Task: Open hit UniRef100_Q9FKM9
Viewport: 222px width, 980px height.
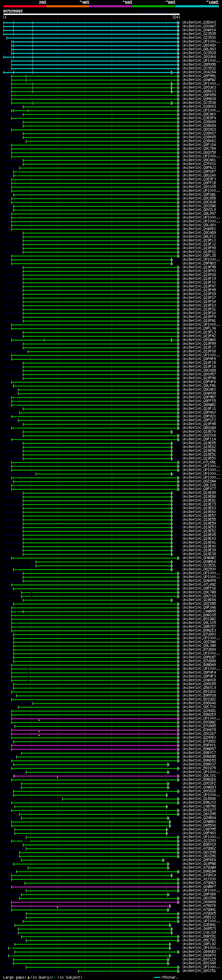Action: point(199,95)
